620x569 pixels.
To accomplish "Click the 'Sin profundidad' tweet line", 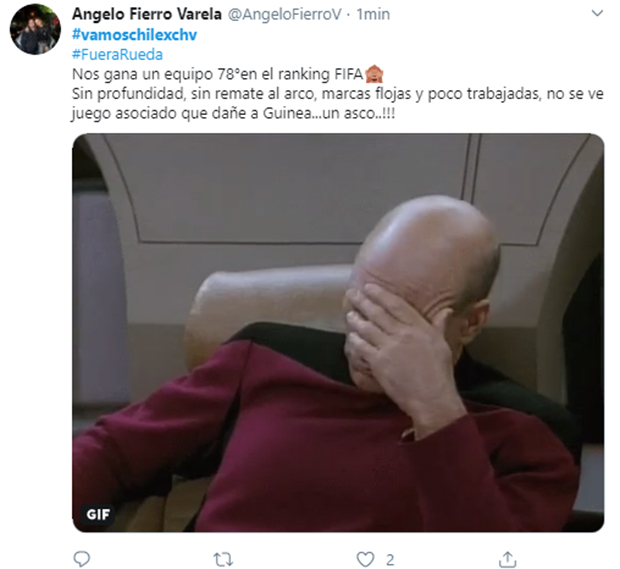I will 338,94.
